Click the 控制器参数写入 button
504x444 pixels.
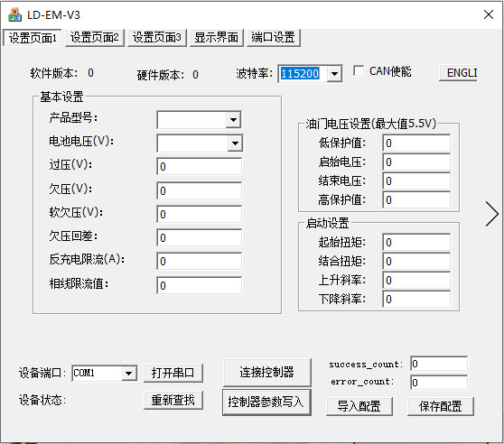point(266,402)
